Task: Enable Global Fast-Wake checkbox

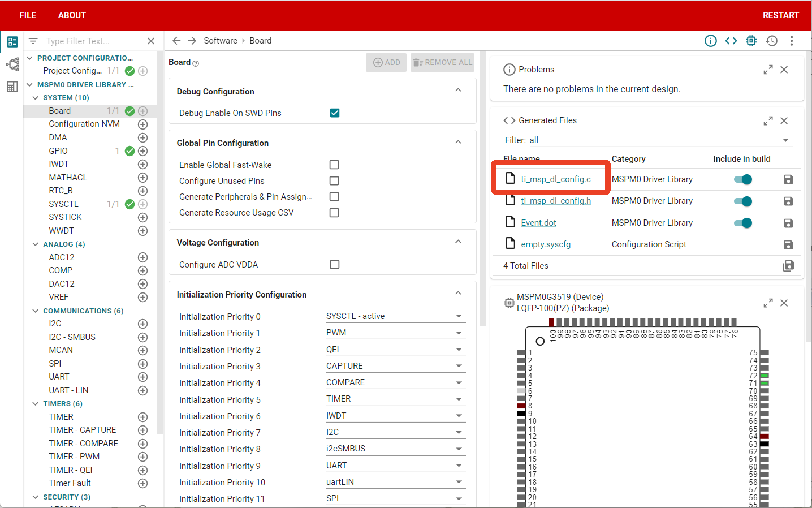Action: (x=334, y=165)
